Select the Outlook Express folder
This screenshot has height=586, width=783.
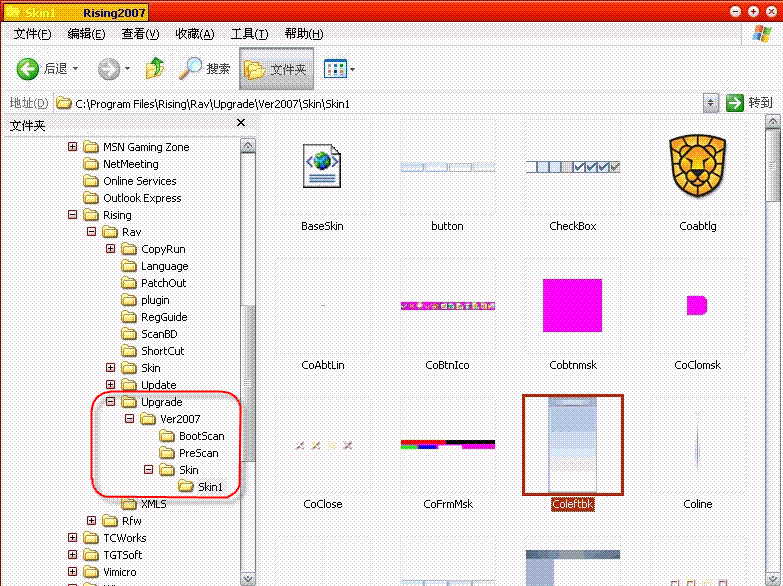click(132, 198)
